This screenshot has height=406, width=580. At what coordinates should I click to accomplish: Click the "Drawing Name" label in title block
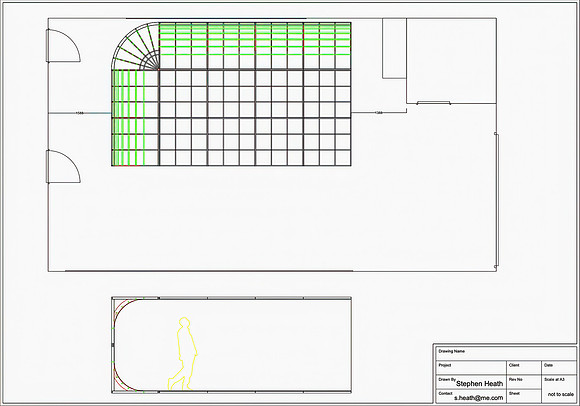[x=451, y=351]
